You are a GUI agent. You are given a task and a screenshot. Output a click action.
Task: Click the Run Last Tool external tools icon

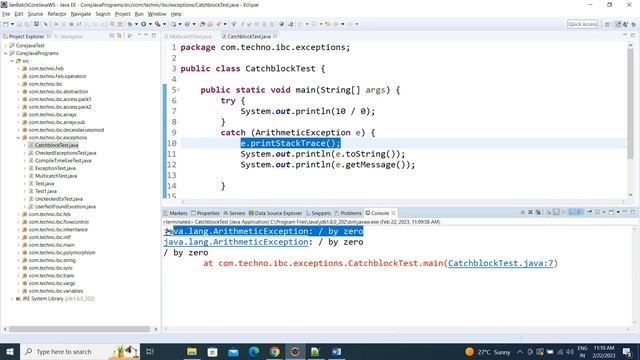point(158,24)
